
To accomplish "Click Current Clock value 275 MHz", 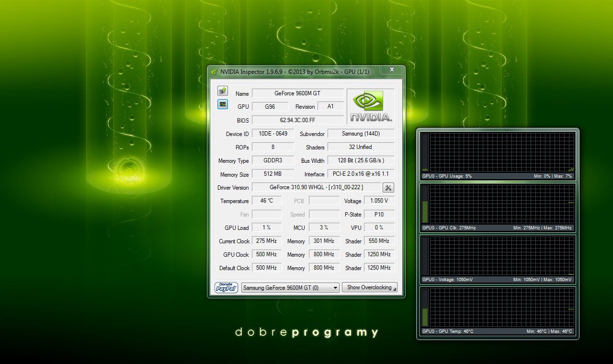I will (x=267, y=241).
